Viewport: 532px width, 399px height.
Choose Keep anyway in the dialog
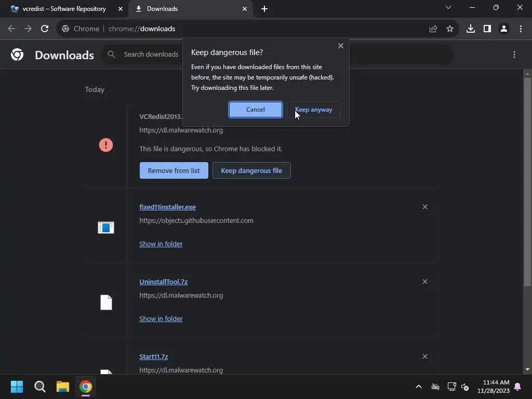[313, 110]
